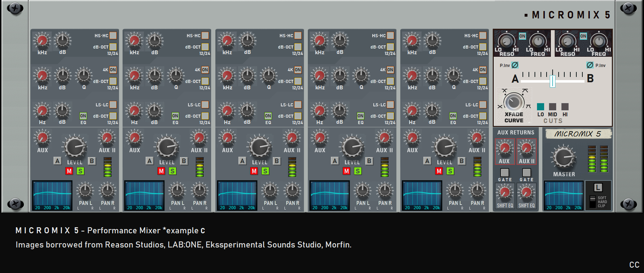
Task: Click the first channel's PAN L knob
Action: [x=85, y=190]
